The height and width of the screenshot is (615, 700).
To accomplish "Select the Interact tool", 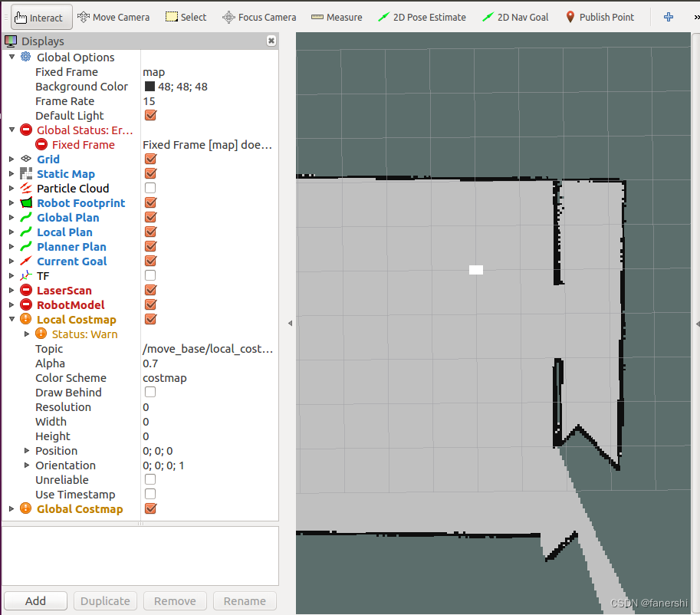I will 41,15.
